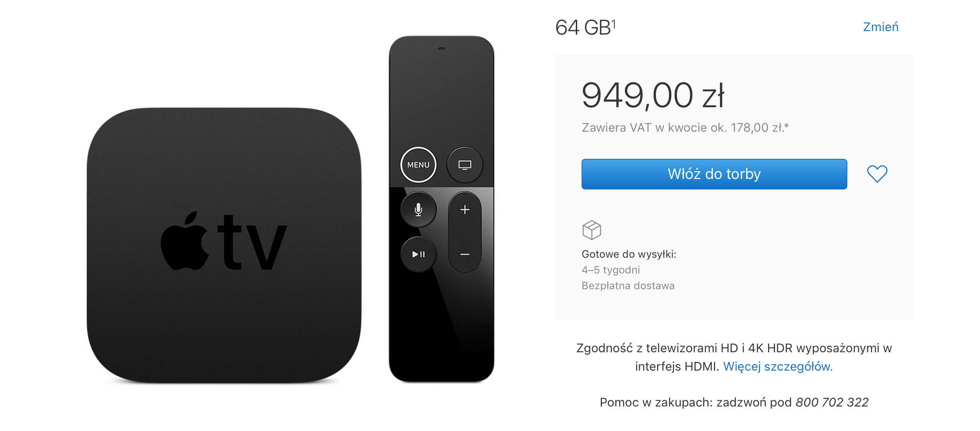Click the volume plus on the remote
Viewport: 980px width, 431px height.
coord(465,210)
